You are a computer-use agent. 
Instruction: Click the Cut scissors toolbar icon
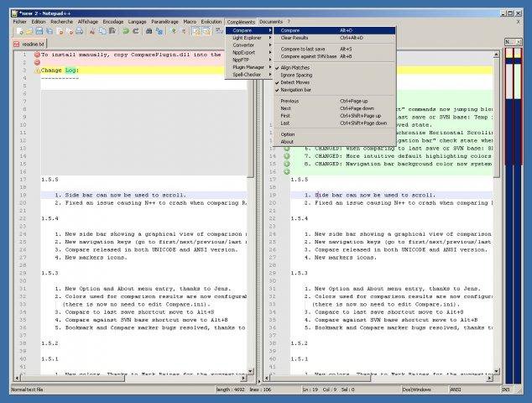click(93, 31)
